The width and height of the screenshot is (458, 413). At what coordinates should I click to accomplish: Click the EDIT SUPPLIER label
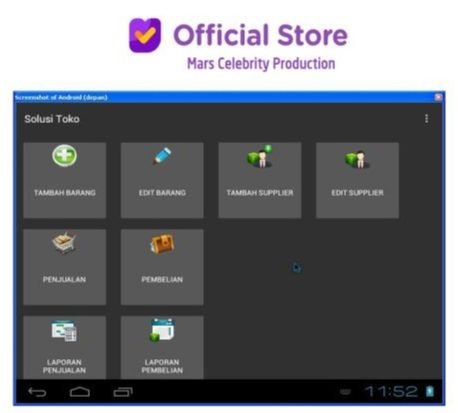[357, 193]
